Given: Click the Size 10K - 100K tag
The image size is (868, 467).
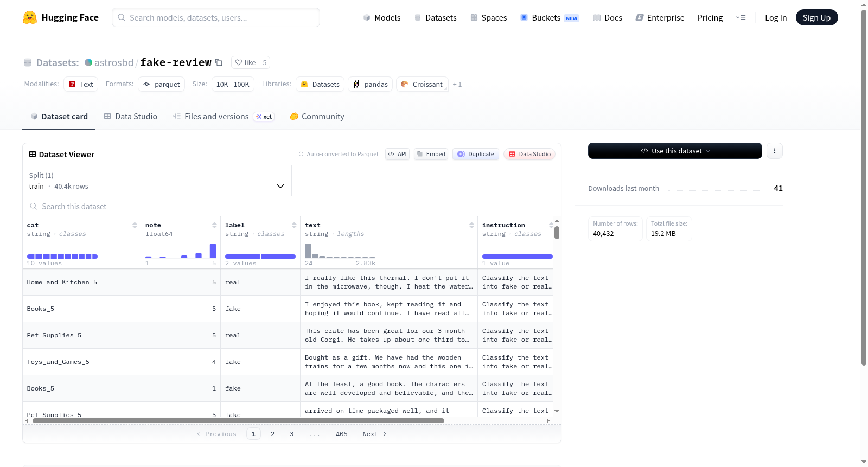Looking at the screenshot, I should pos(233,84).
